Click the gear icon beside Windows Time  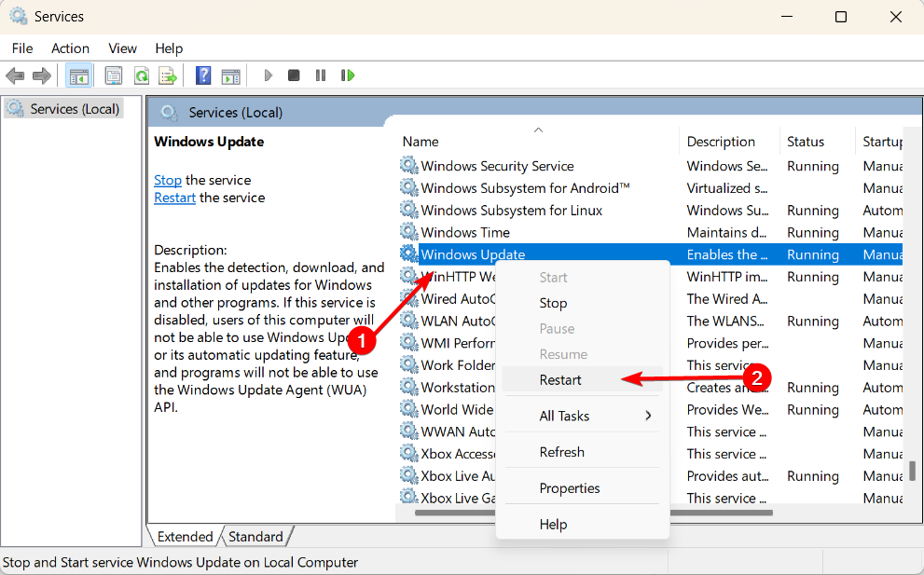click(x=408, y=232)
